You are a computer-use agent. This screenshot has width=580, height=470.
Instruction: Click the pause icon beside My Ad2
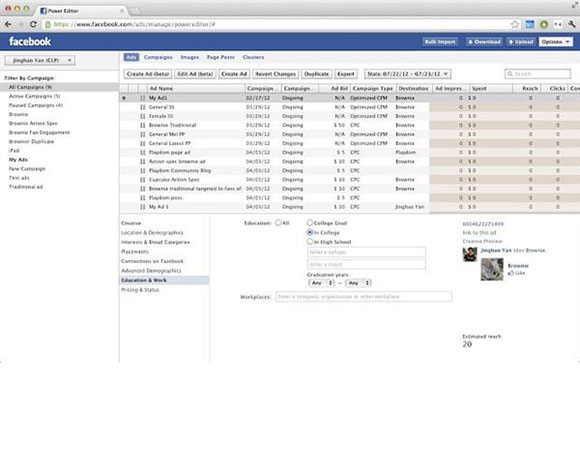[x=143, y=98]
